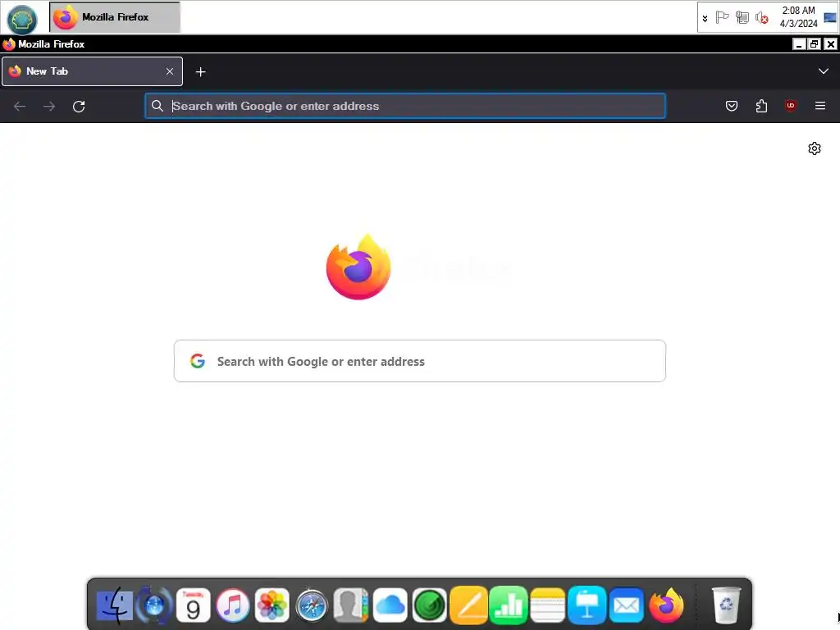Open the Mail envelope icon in dock
Screen dimensions: 840x630
pyautogui.click(x=626, y=605)
